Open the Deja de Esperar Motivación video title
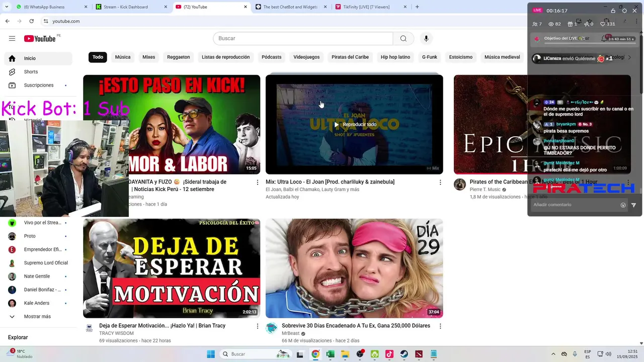 pos(162,326)
